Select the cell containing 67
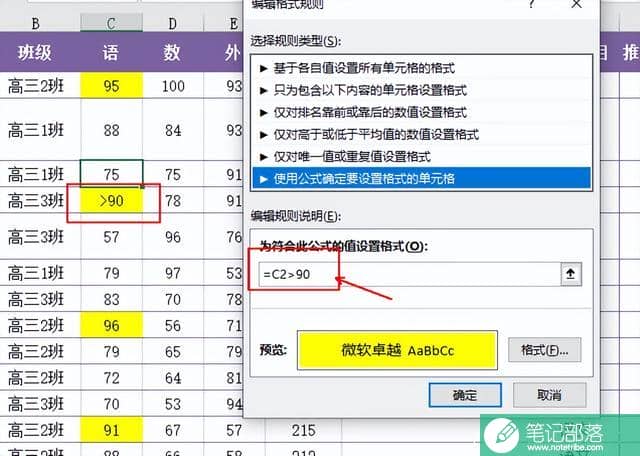 click(173, 430)
